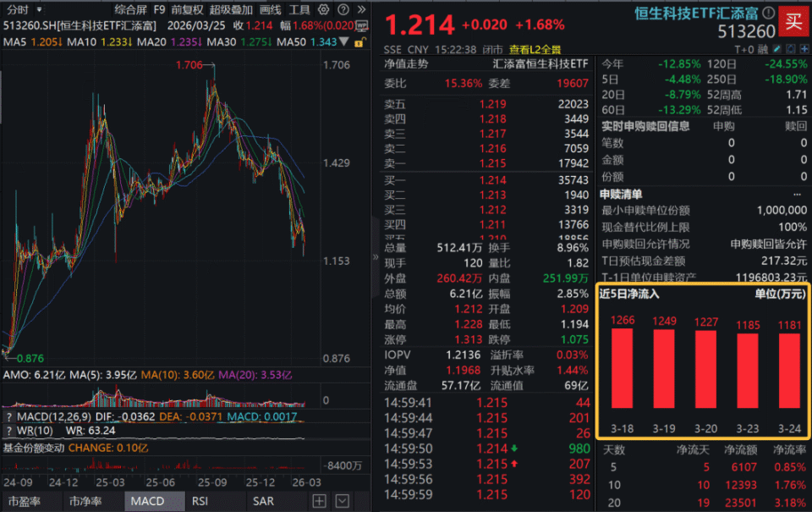Viewport: 812px width, 512px height.
Task: Open the 工具 menu in the top toolbar
Action: (300, 10)
